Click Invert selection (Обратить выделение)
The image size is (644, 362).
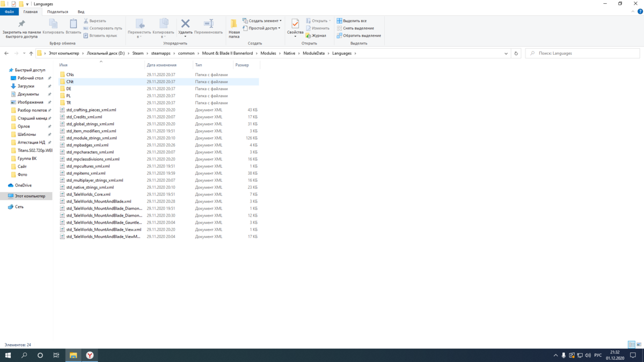[x=358, y=35]
